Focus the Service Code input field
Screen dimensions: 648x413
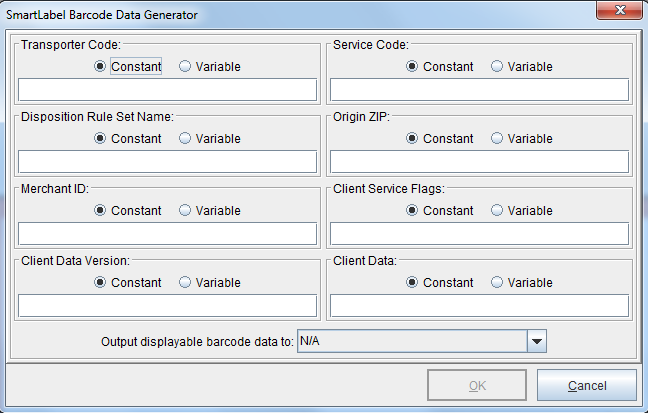pyautogui.click(x=479, y=90)
